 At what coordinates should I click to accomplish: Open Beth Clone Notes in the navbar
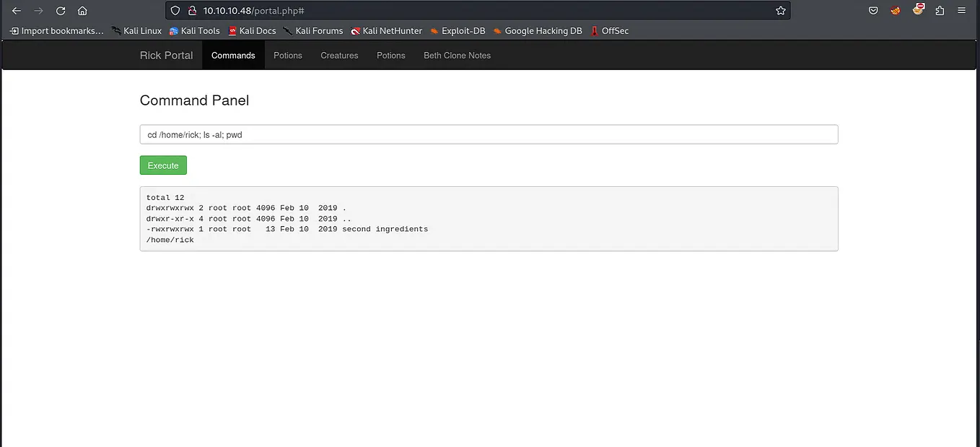tap(457, 55)
